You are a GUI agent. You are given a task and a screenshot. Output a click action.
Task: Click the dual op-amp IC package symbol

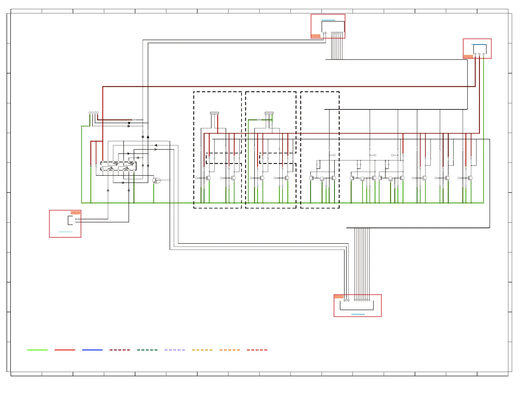[x=118, y=166]
